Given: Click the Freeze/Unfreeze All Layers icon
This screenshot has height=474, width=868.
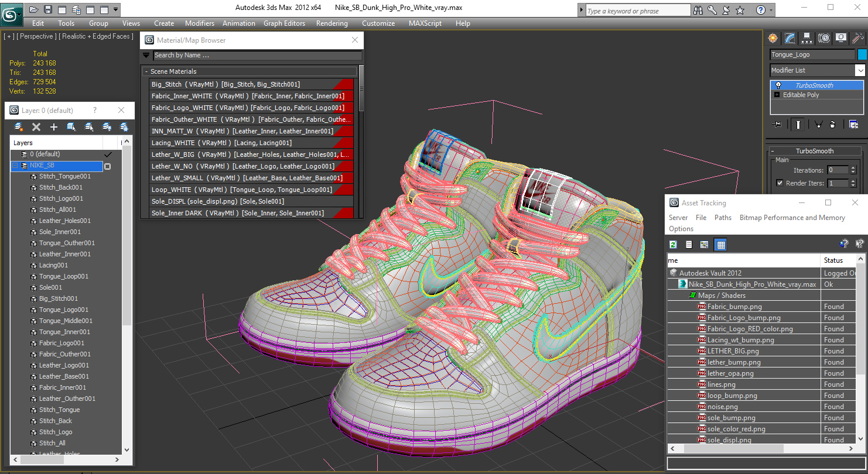Looking at the screenshot, I should pyautogui.click(x=124, y=126).
